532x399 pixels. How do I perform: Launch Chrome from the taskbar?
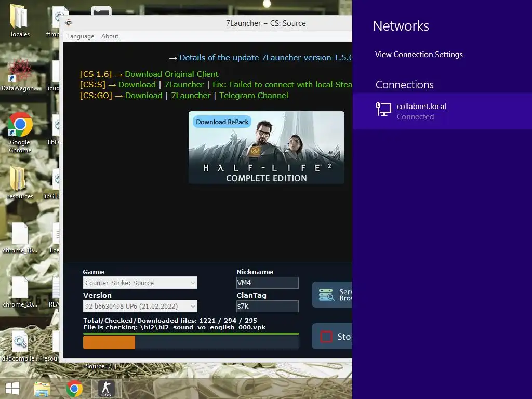[x=74, y=389]
